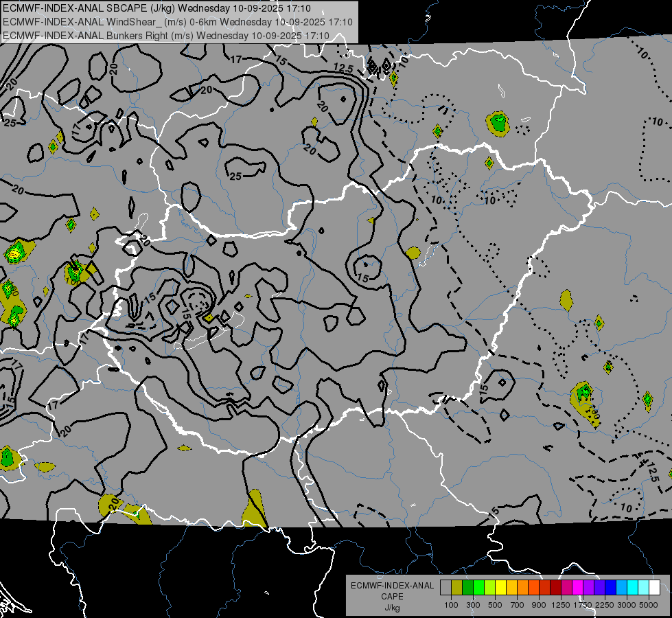Select the pure blue legend swatch

pyautogui.click(x=611, y=587)
